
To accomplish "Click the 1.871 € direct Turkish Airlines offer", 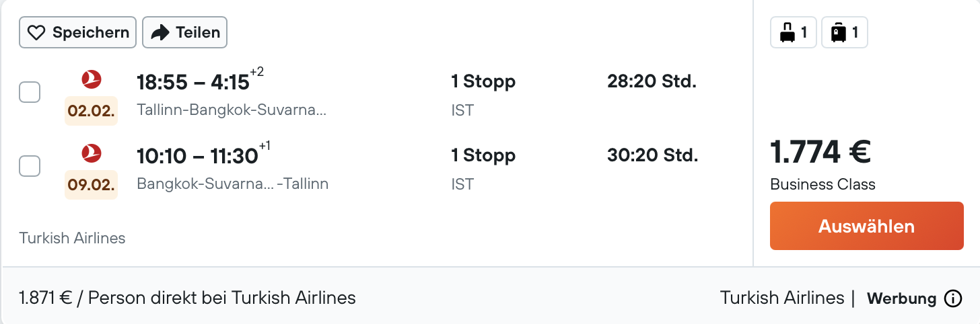I will (x=187, y=298).
